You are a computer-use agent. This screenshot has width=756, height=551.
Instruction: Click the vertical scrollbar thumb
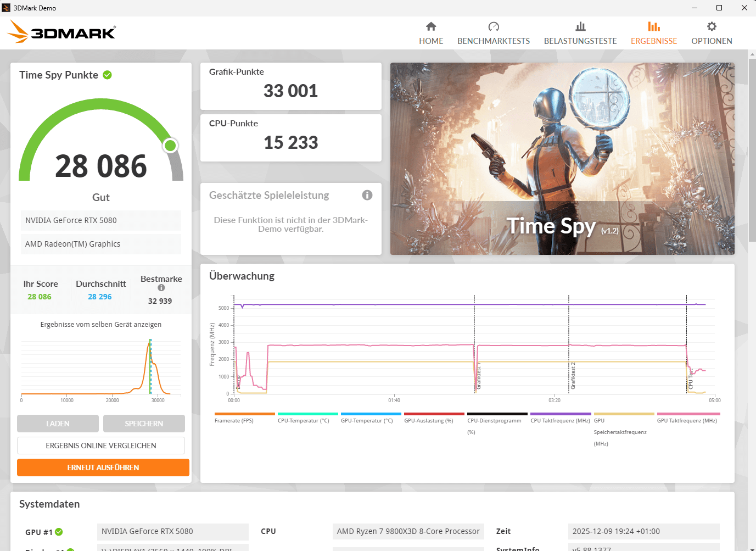click(752, 149)
